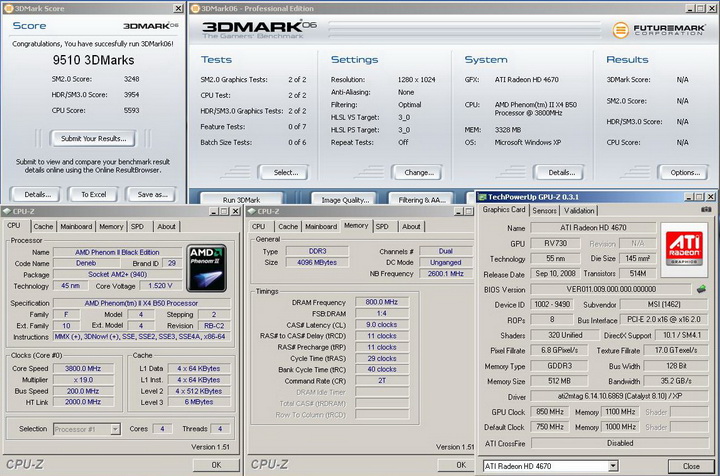Image resolution: width=720 pixels, height=476 pixels.
Task: Close the 3DMark Score window
Action: [x=178, y=8]
